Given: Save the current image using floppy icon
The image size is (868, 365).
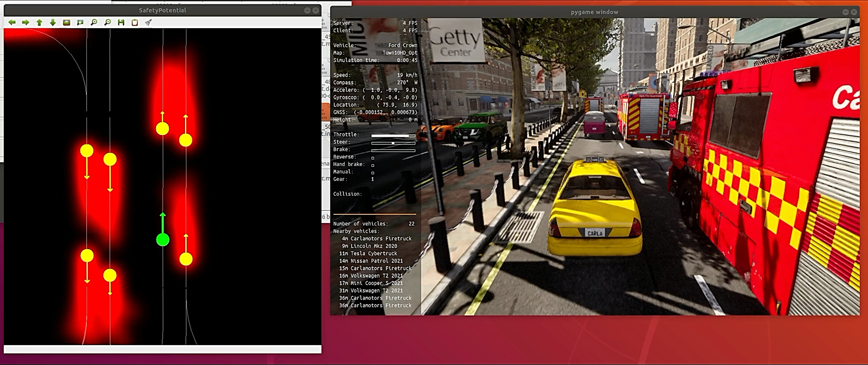Looking at the screenshot, I should pyautogui.click(x=121, y=22).
